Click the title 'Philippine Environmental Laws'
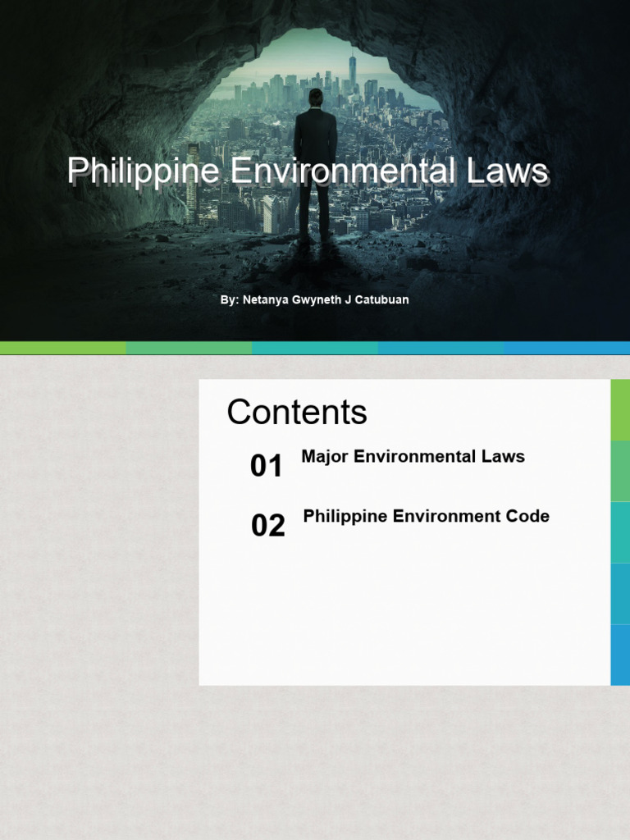Image resolution: width=630 pixels, height=840 pixels. 308,171
